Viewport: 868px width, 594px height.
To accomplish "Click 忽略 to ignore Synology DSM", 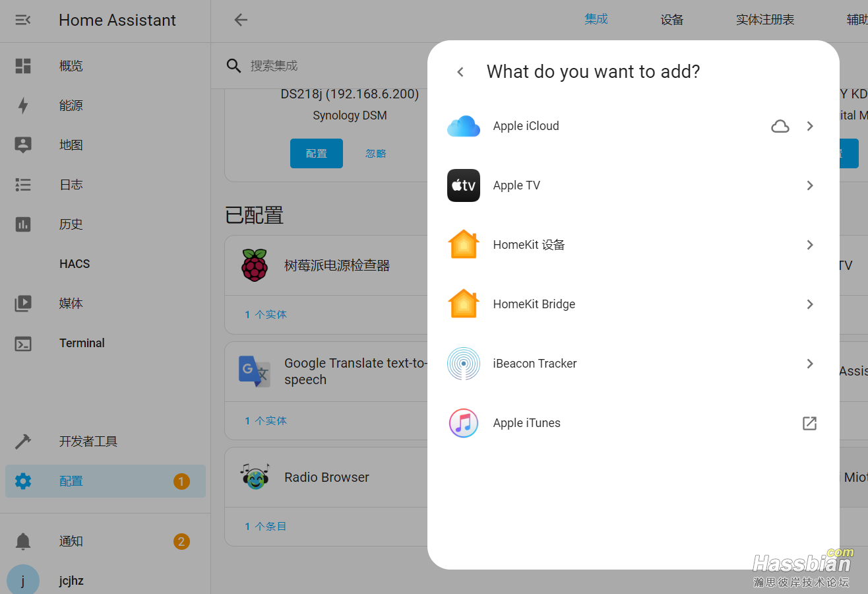I will [x=376, y=153].
